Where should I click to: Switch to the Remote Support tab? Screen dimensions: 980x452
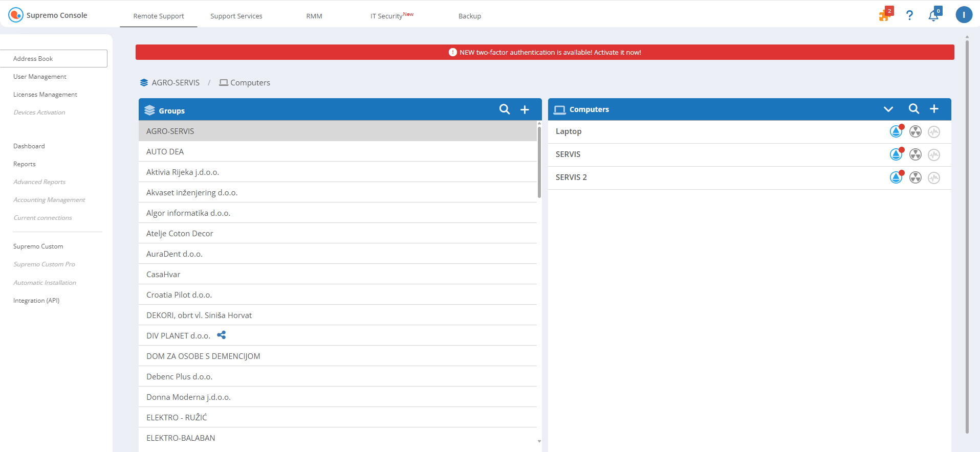click(159, 16)
